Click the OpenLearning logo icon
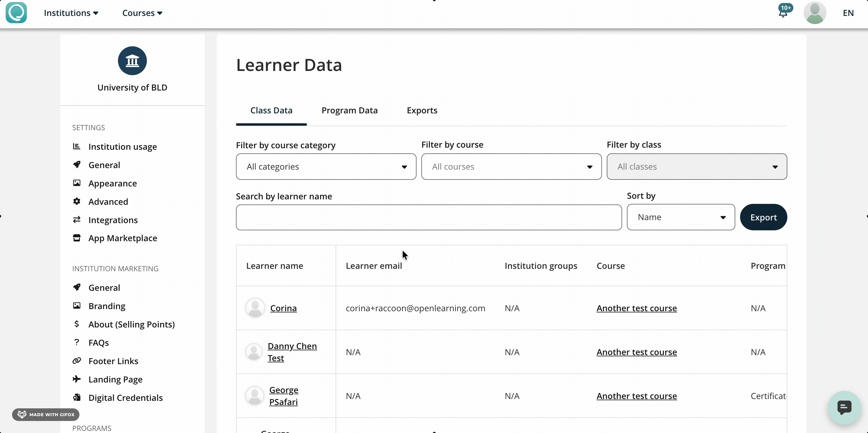Screen dimensions: 868x433 pos(16,13)
